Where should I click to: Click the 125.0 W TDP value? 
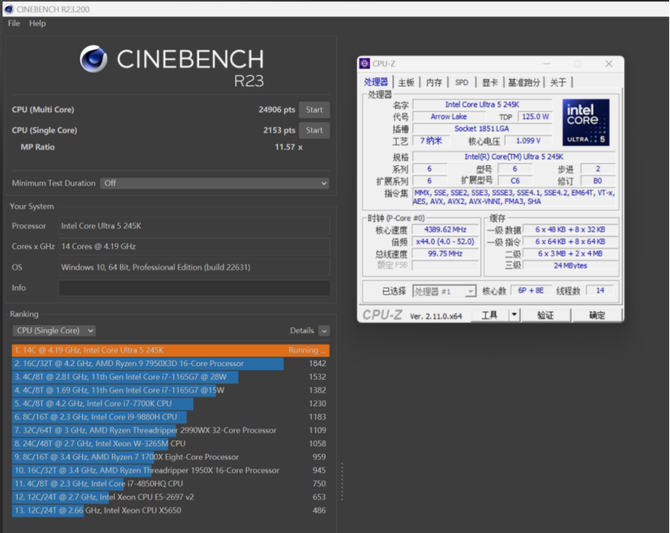point(535,117)
